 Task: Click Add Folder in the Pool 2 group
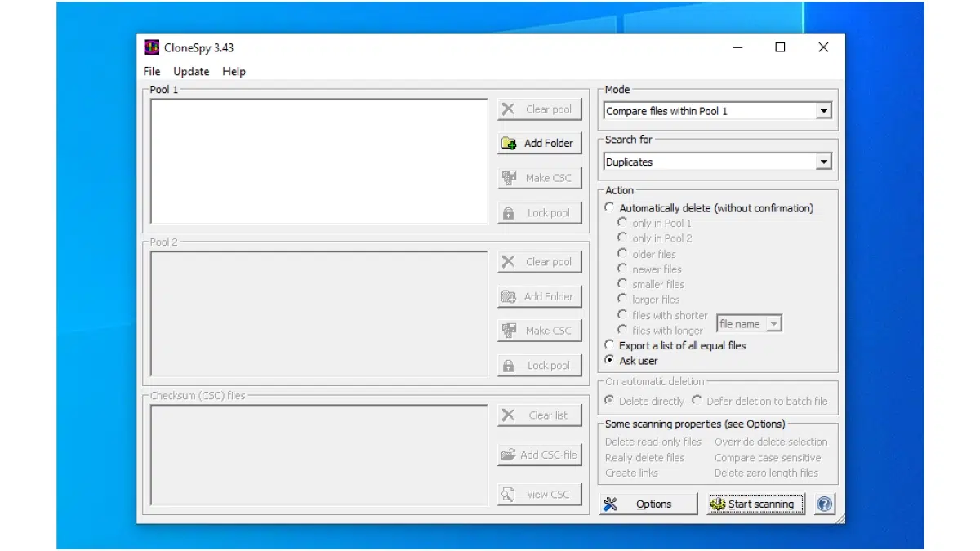(540, 296)
